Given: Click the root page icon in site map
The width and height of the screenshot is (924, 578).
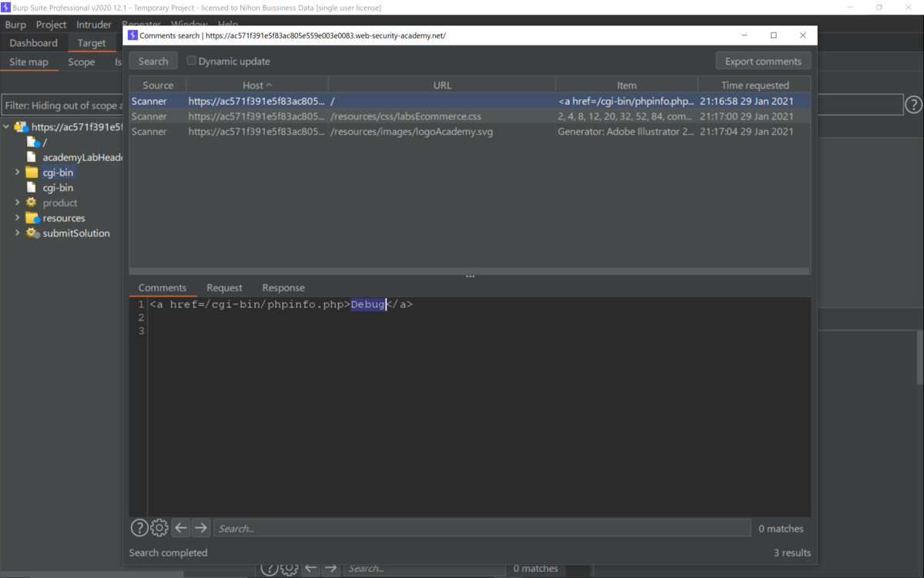Looking at the screenshot, I should (32, 143).
